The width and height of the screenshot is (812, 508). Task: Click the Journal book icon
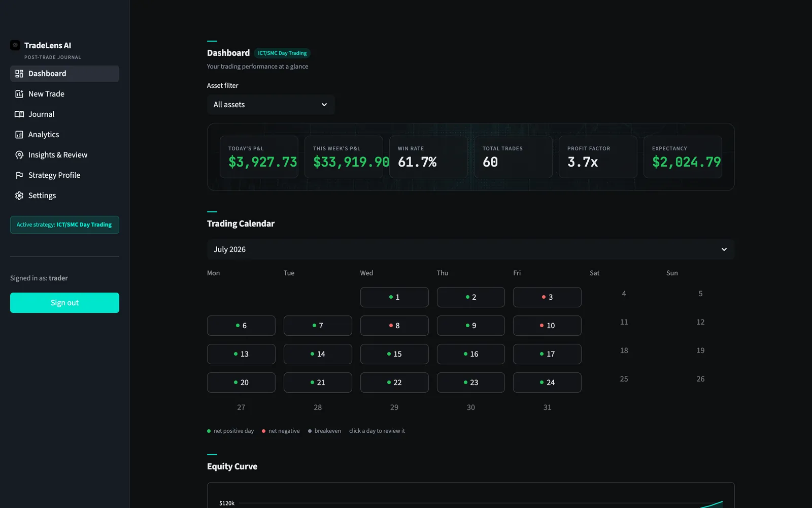tap(19, 114)
